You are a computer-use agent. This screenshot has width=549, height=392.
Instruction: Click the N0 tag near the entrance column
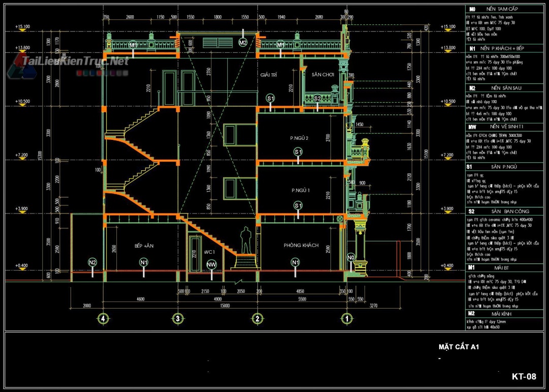click(x=350, y=258)
